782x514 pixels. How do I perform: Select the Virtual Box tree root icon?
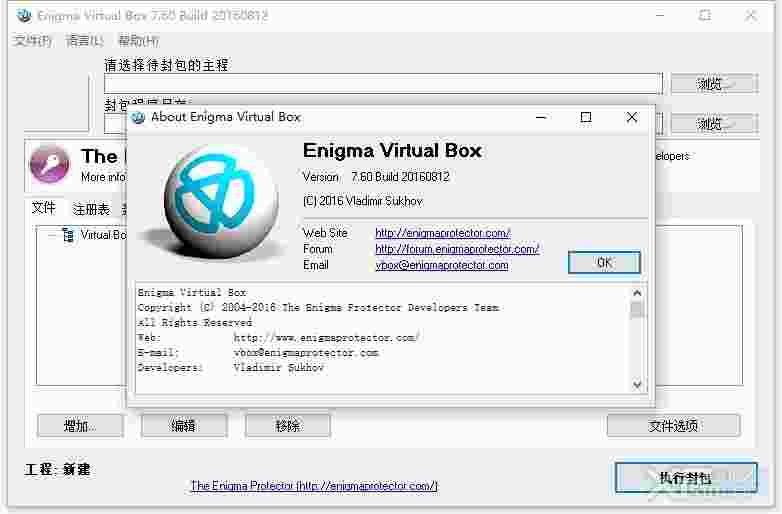click(68, 234)
